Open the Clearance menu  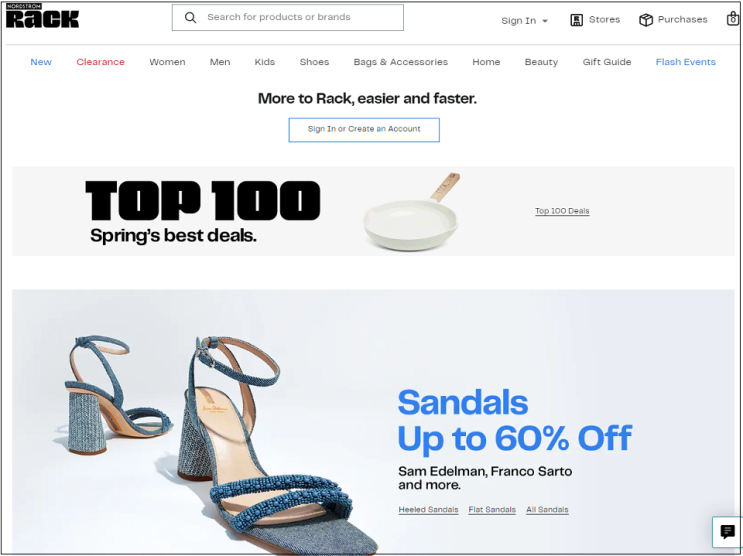(x=100, y=62)
